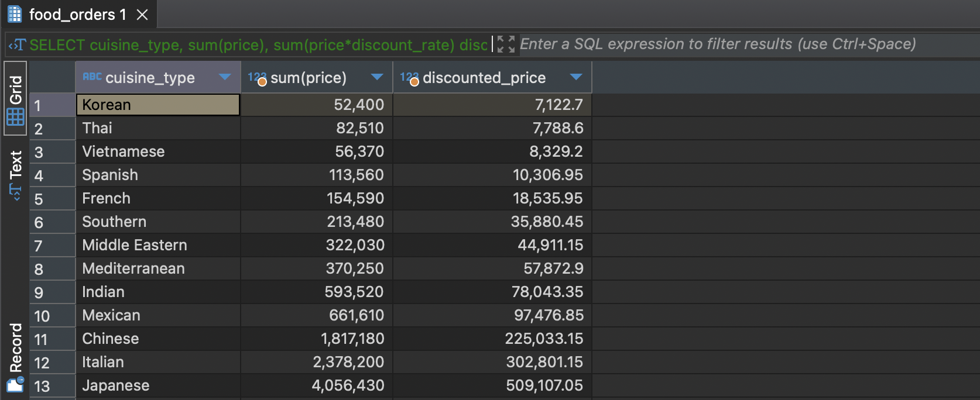This screenshot has height=400, width=980.
Task: Click the 56,370 sum(price) cell
Action: point(317,151)
